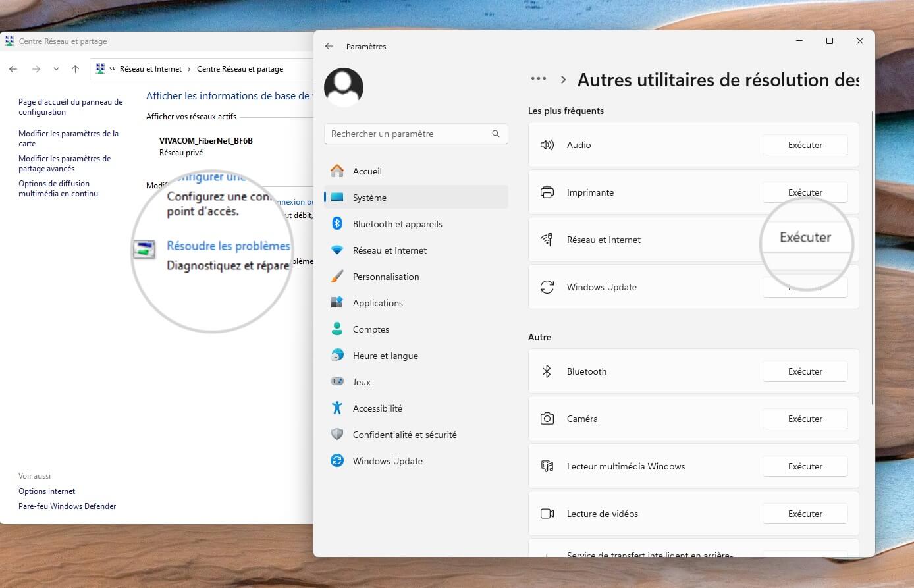Click the Audio speaker icon
Image resolution: width=914 pixels, height=588 pixels.
pyautogui.click(x=547, y=145)
